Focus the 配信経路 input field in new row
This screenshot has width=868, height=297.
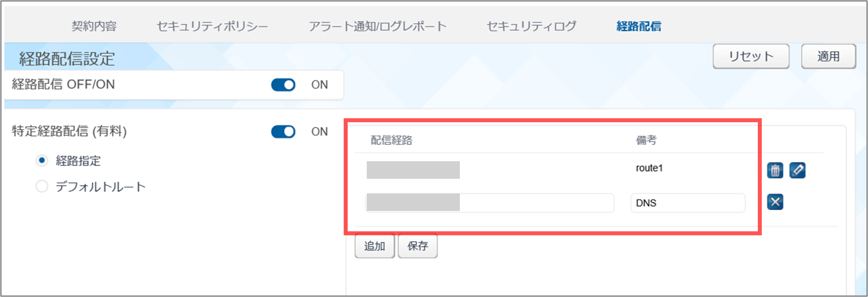[x=536, y=203]
